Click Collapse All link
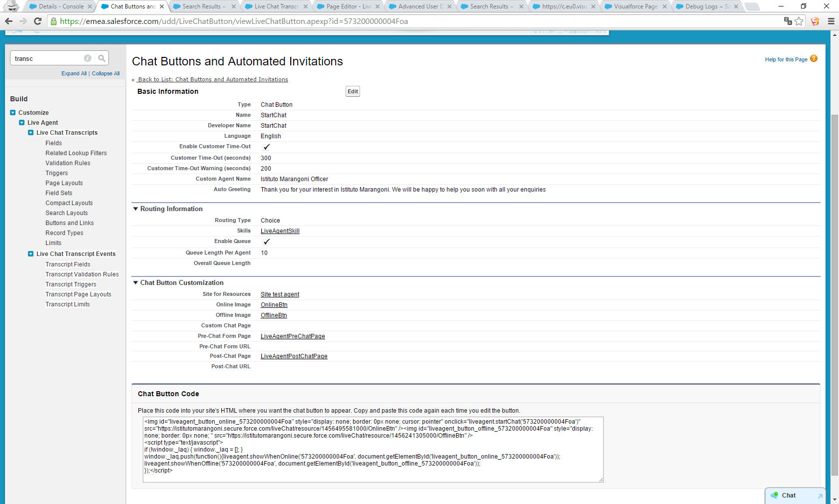Screen dimensions: 839x504 click(x=106, y=73)
